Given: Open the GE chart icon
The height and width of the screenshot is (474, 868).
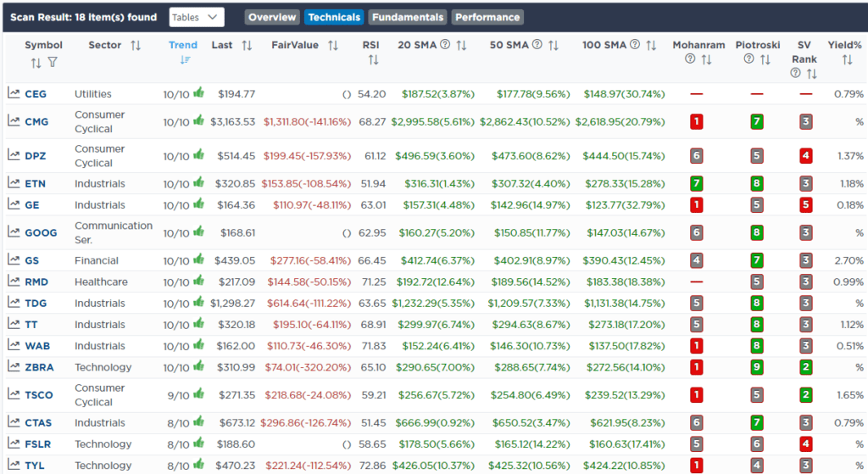Looking at the screenshot, I should [14, 204].
